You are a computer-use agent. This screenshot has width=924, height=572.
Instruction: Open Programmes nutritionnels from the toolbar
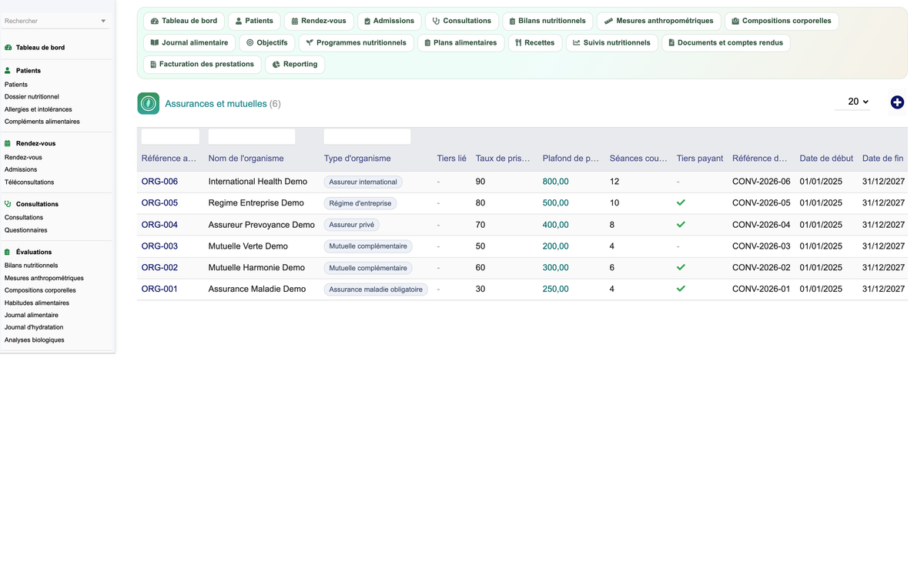coord(357,42)
